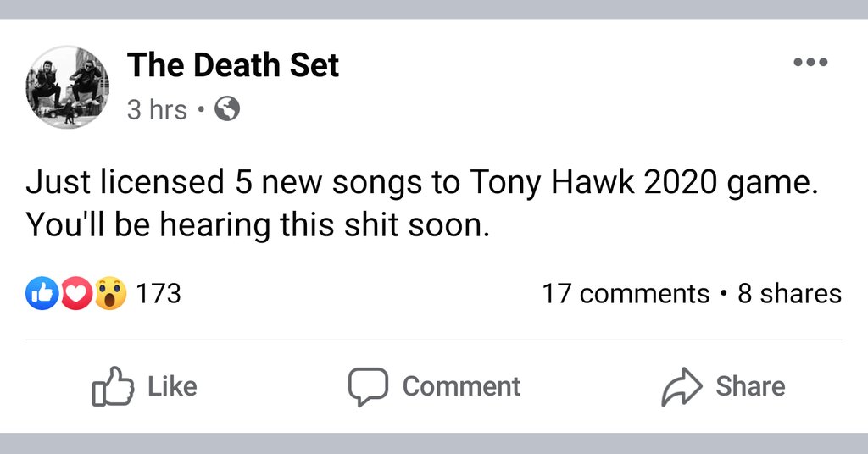
Task: Click the public globe privacy icon
Action: [x=227, y=109]
